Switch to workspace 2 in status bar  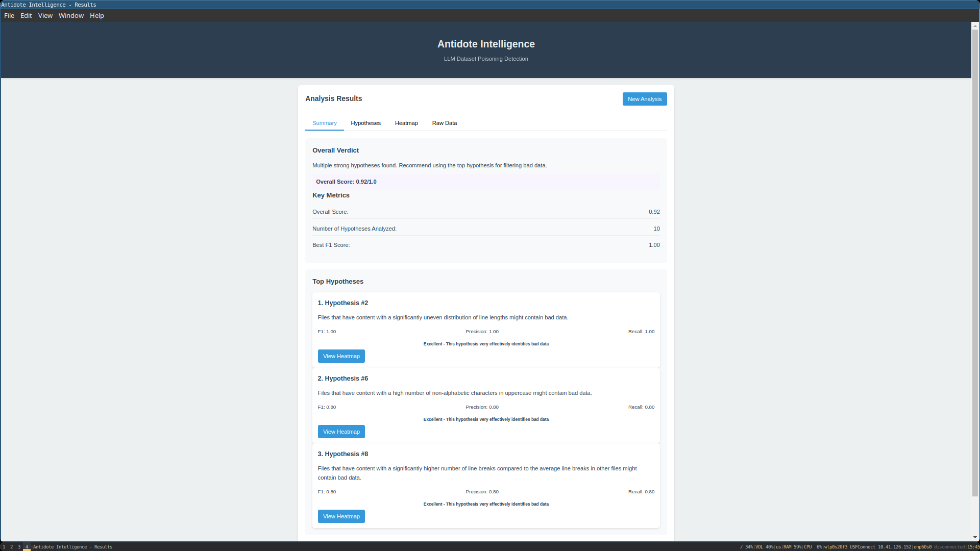[12, 547]
